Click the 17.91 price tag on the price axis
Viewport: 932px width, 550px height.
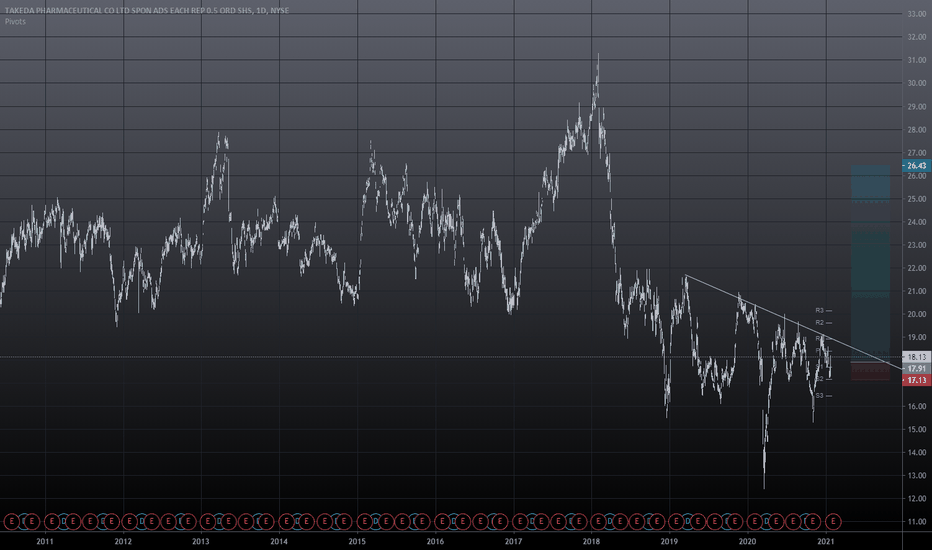pos(917,369)
